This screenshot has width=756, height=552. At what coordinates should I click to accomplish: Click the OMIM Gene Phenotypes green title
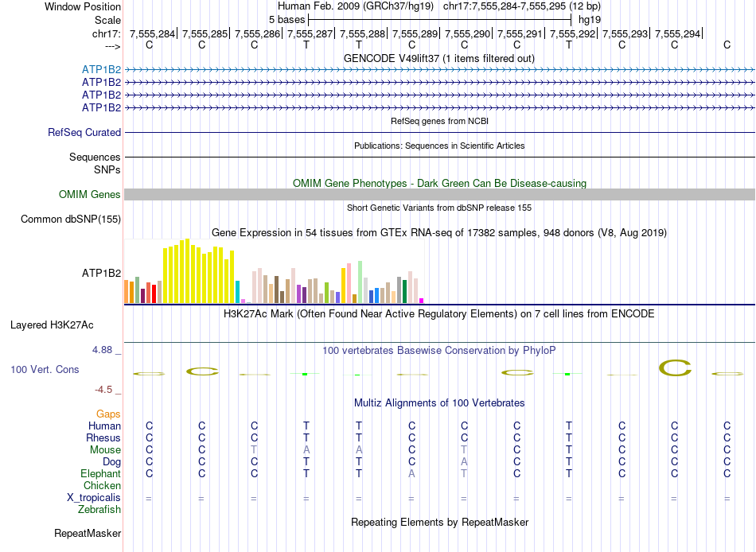point(439,183)
